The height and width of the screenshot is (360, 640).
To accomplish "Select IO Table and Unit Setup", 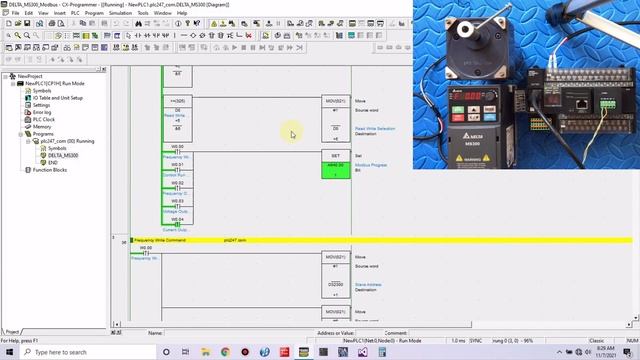I will pyautogui.click(x=58, y=98).
